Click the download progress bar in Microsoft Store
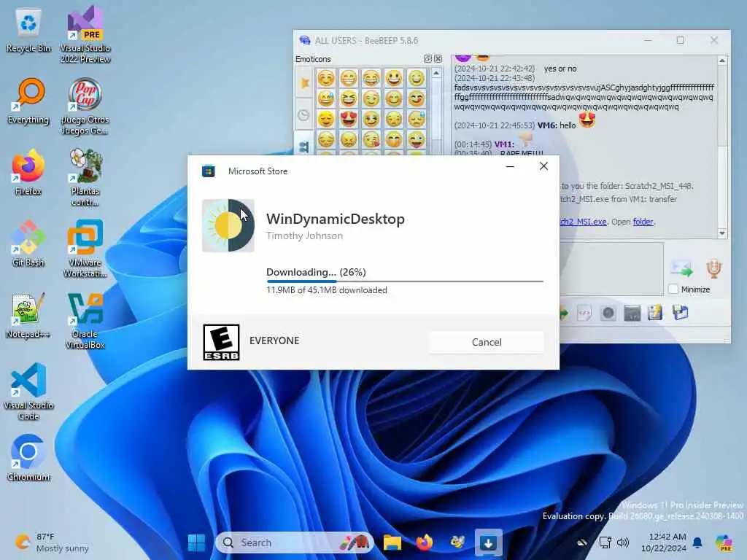This screenshot has width=747, height=560. coord(404,281)
